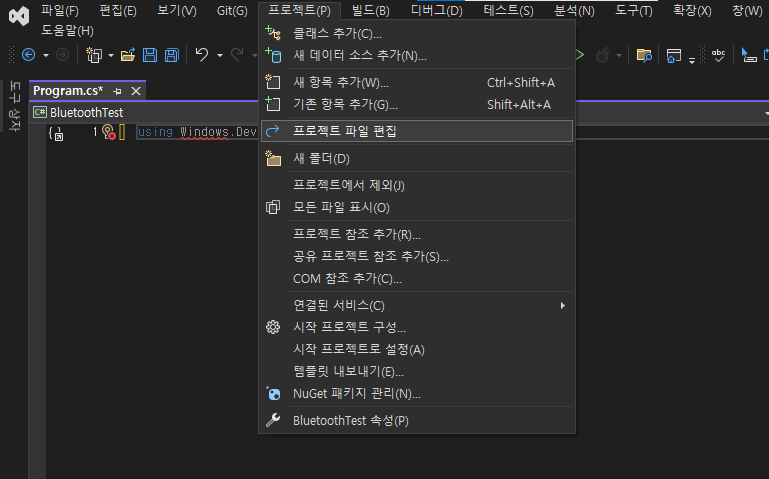Click the Redo toolbar icon
769x479 pixels.
click(x=237, y=55)
